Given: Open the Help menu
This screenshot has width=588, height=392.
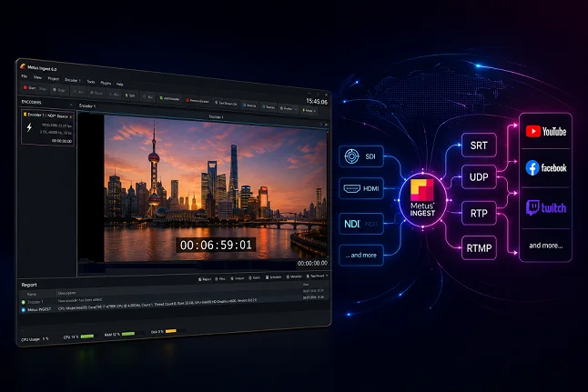Looking at the screenshot, I should click(119, 84).
